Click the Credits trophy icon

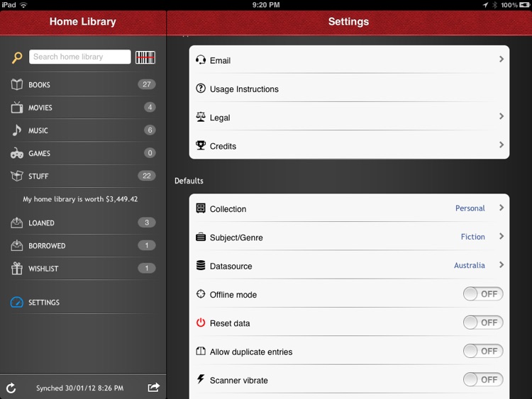pyautogui.click(x=201, y=145)
